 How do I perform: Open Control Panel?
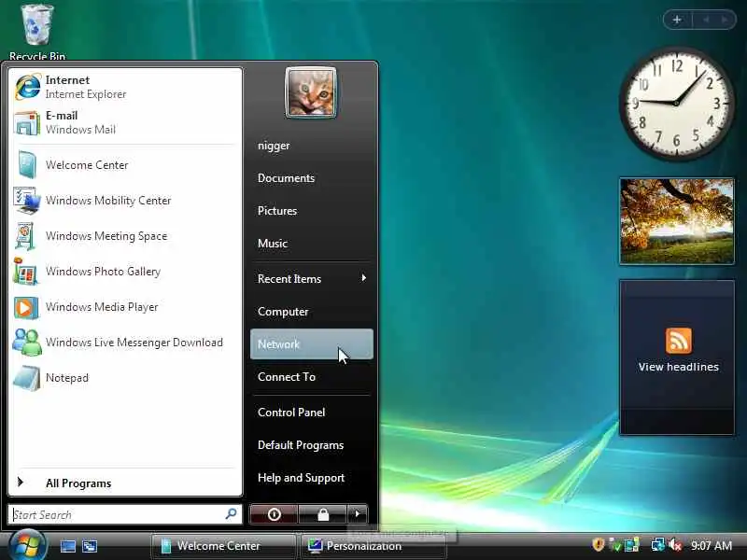point(312,413)
